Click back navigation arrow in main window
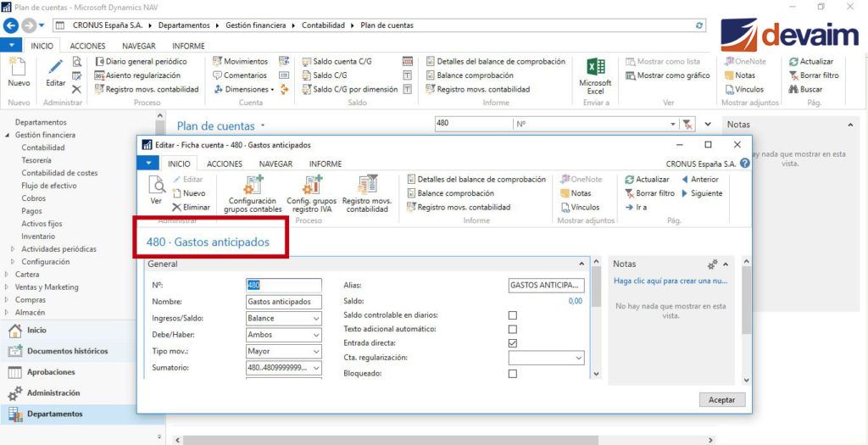Screen dimensions: 868x445 point(11,25)
